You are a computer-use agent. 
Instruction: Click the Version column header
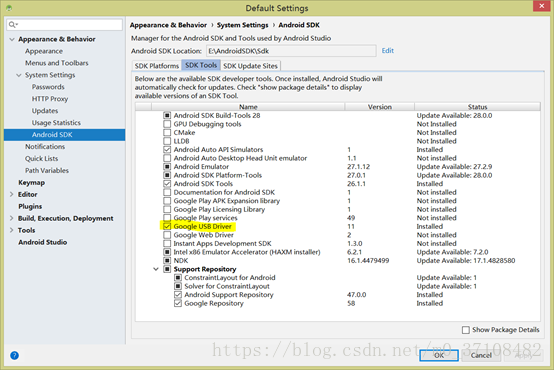coord(379,107)
